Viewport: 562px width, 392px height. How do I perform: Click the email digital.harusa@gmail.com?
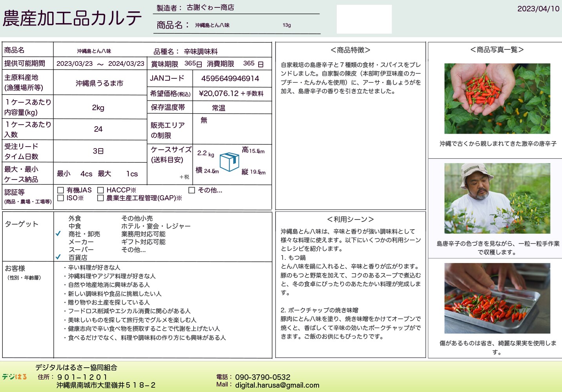click(x=277, y=385)
